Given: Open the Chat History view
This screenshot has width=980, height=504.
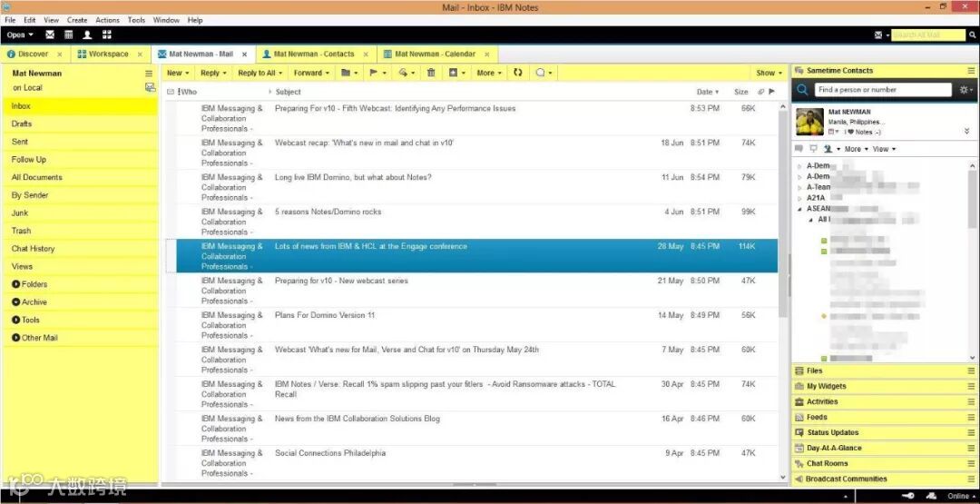Looking at the screenshot, I should pos(80,249).
